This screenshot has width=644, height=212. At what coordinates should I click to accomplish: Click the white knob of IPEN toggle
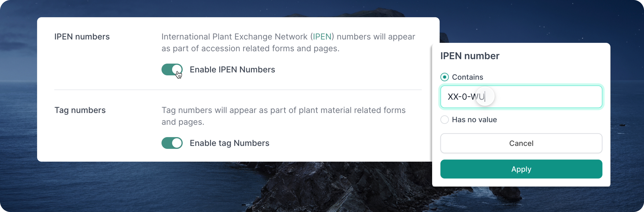177,70
